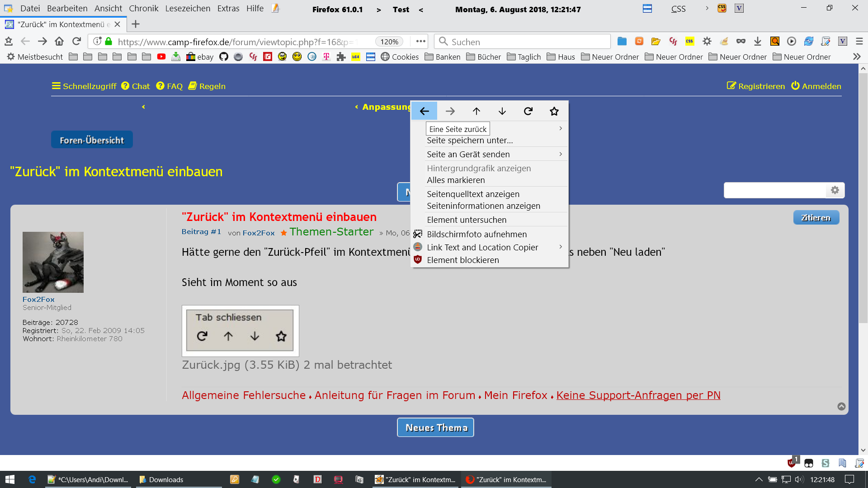Select Element untersuchen menu entry

pos(466,220)
